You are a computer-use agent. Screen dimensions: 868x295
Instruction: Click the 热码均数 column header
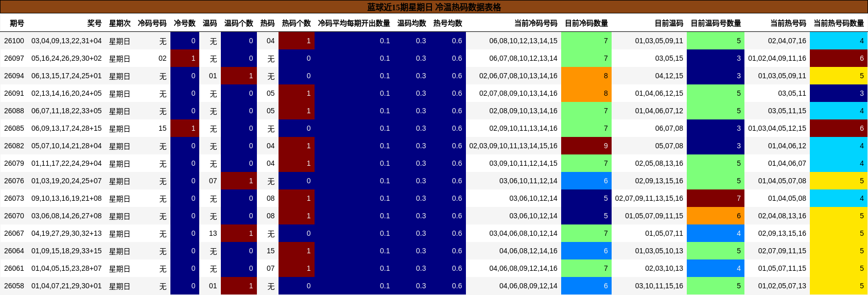447,23
